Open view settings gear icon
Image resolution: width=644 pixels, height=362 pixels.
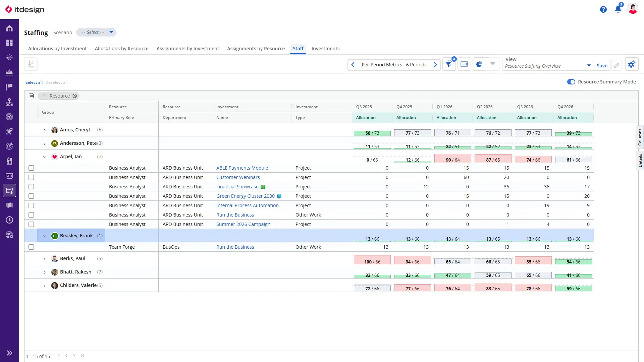[x=632, y=64]
